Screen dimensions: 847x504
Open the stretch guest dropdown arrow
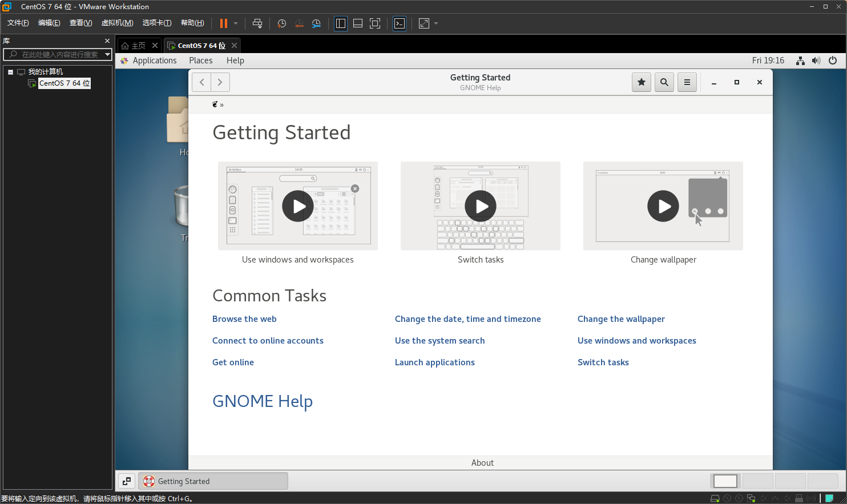(436, 23)
